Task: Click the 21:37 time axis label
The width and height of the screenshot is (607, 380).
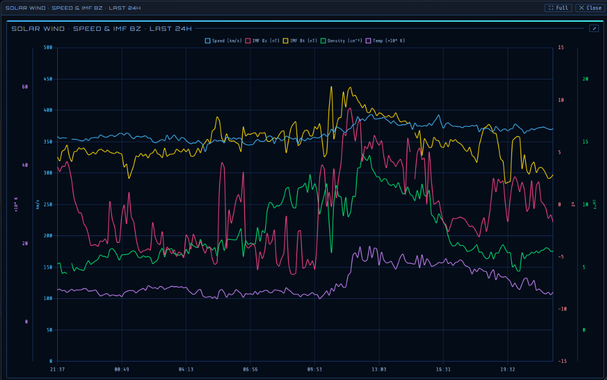Action: 57,370
